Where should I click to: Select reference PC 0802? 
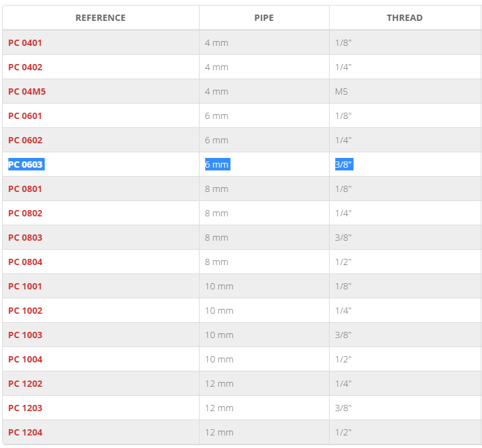(x=25, y=213)
